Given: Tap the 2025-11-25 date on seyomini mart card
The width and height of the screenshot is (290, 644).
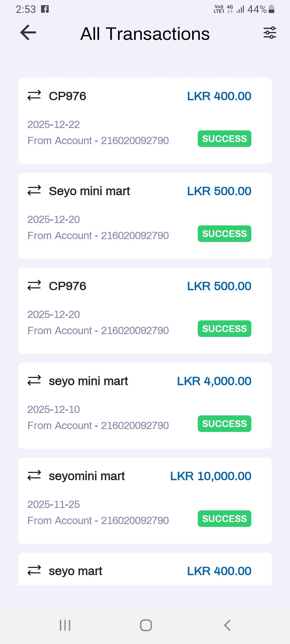Looking at the screenshot, I should click(x=54, y=504).
